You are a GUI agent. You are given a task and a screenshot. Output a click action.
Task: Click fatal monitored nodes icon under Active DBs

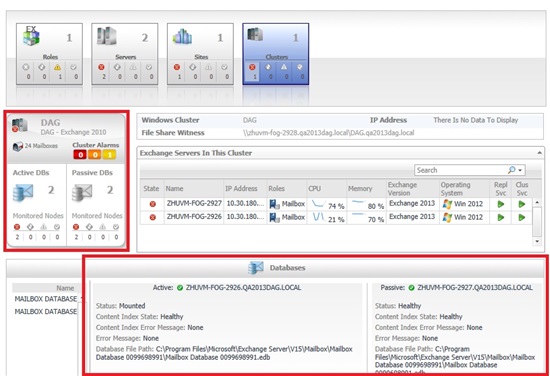point(17,227)
